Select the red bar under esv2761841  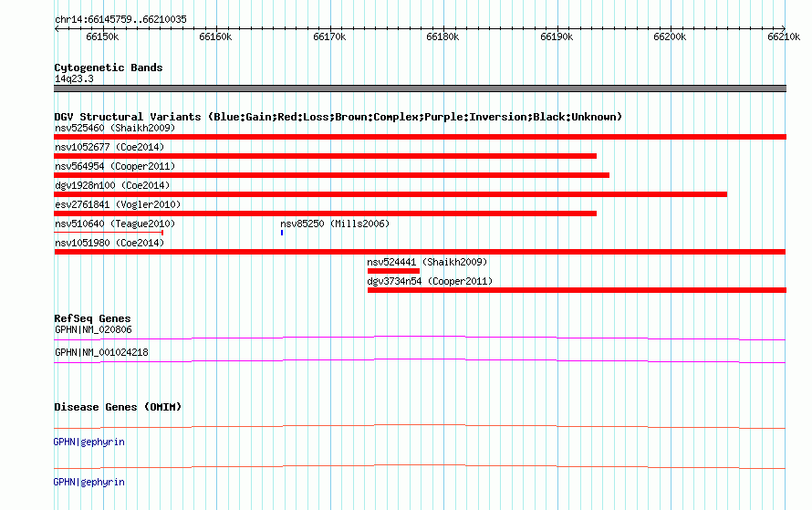[x=325, y=213]
